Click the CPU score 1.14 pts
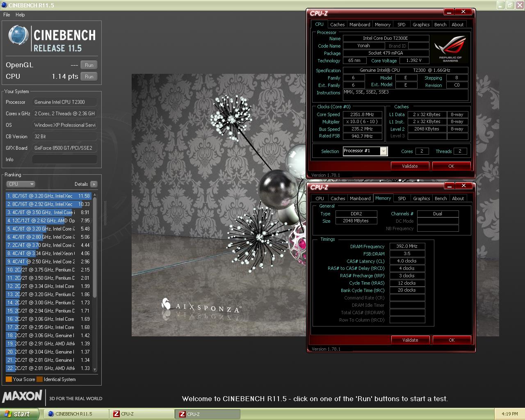This screenshot has width=525, height=420. click(65, 76)
